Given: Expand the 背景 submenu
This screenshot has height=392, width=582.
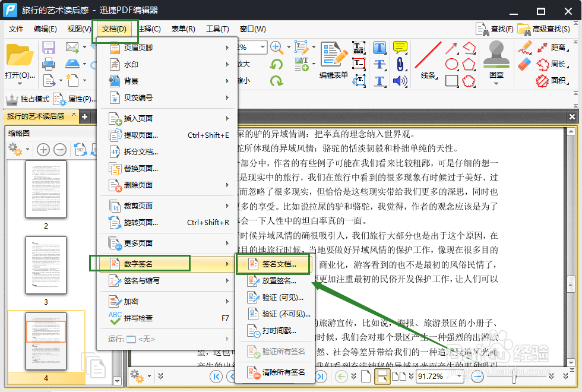Looking at the screenshot, I should 167,81.
